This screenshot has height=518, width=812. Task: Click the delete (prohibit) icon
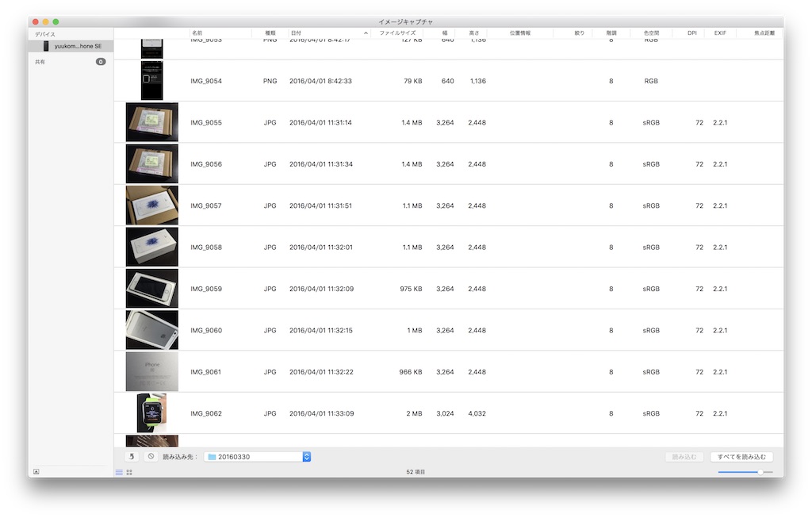coord(151,457)
